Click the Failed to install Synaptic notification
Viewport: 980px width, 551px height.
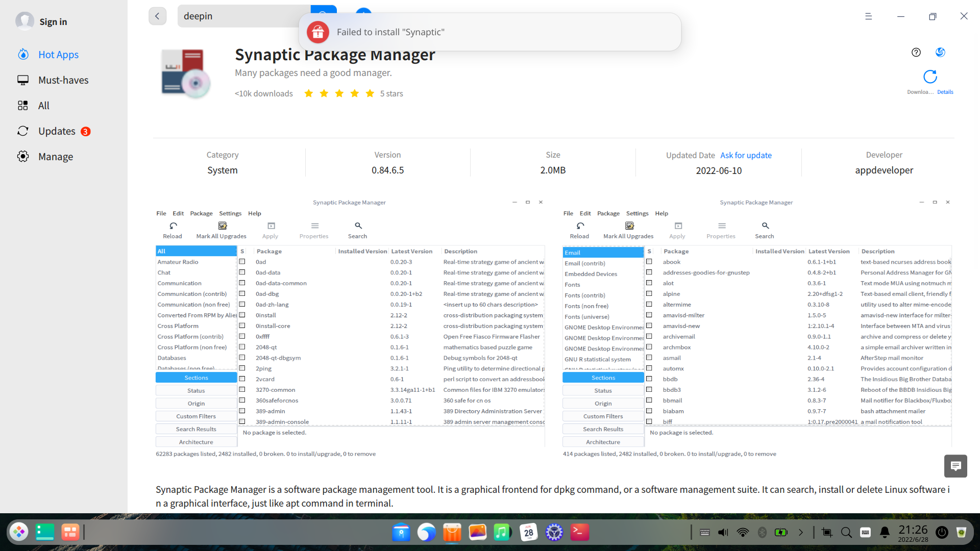click(490, 32)
